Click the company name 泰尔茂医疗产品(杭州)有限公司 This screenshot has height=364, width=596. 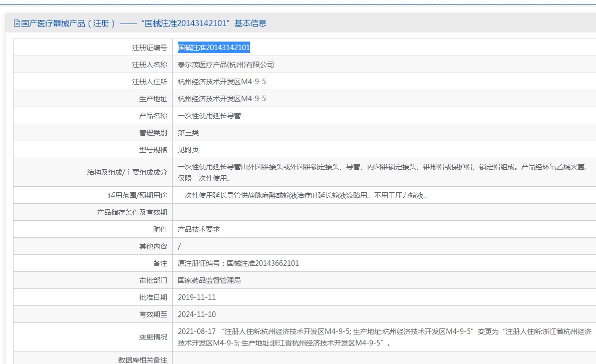[x=226, y=65]
